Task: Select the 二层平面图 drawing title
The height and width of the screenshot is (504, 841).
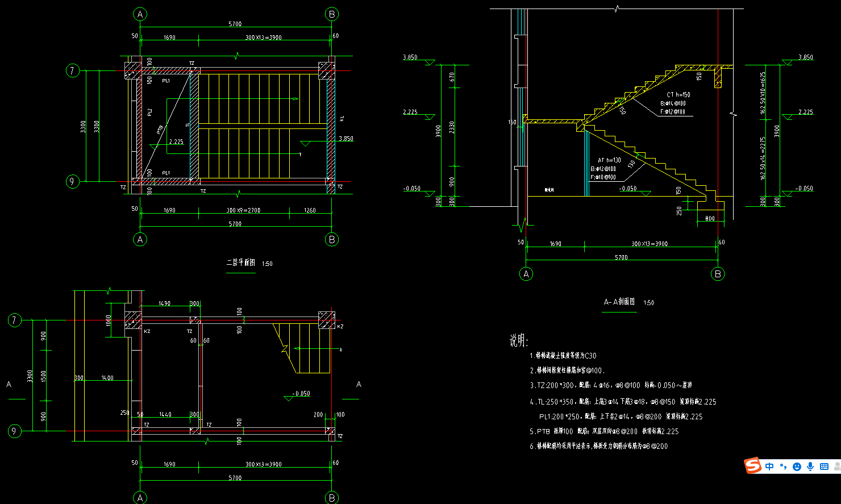Action: [x=241, y=263]
